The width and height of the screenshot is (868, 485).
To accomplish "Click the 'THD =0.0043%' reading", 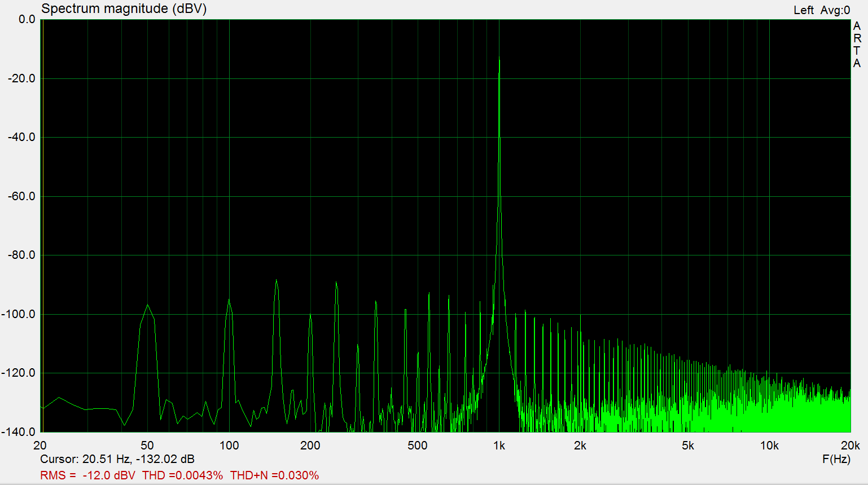I will tap(182, 475).
